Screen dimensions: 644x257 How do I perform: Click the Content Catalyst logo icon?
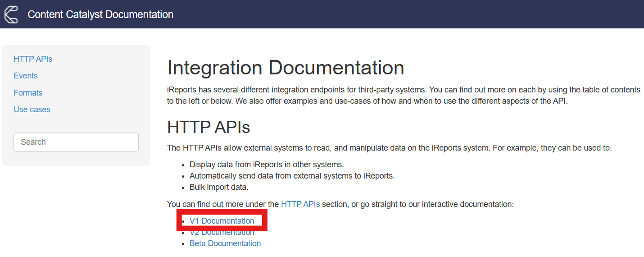[11, 14]
